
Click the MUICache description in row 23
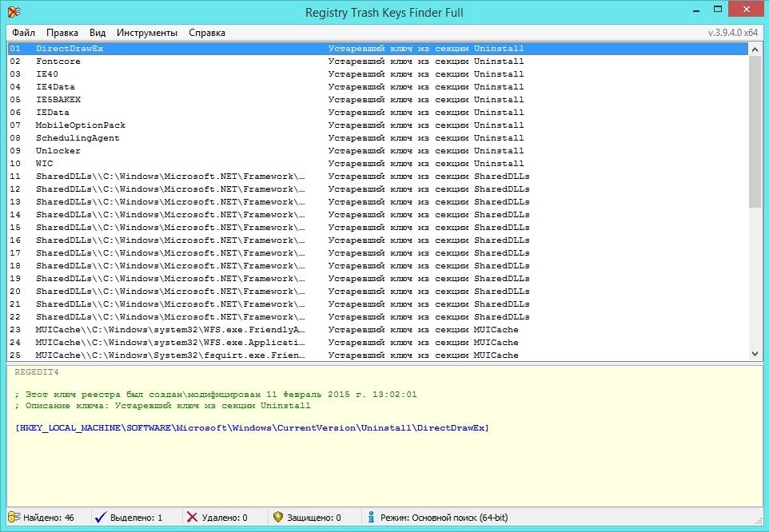click(x=423, y=330)
